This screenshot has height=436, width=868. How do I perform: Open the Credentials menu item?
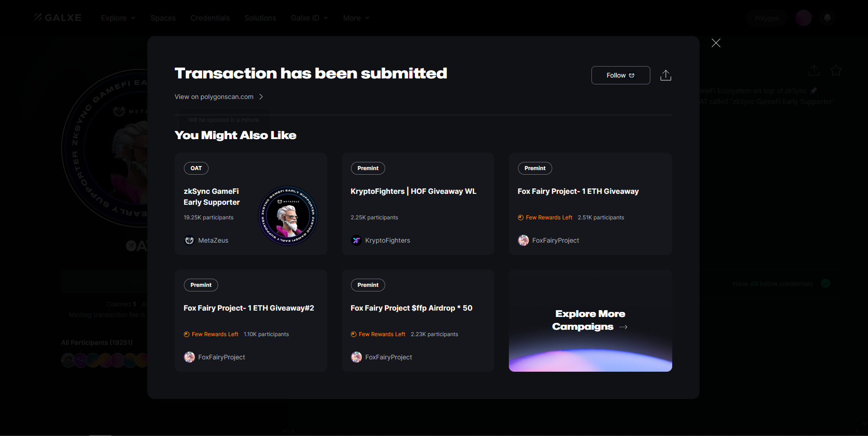coord(210,18)
